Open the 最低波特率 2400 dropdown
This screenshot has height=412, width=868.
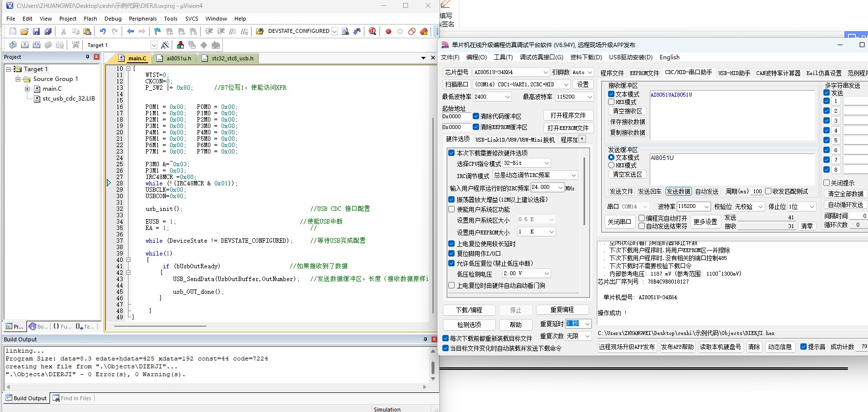[x=492, y=97]
